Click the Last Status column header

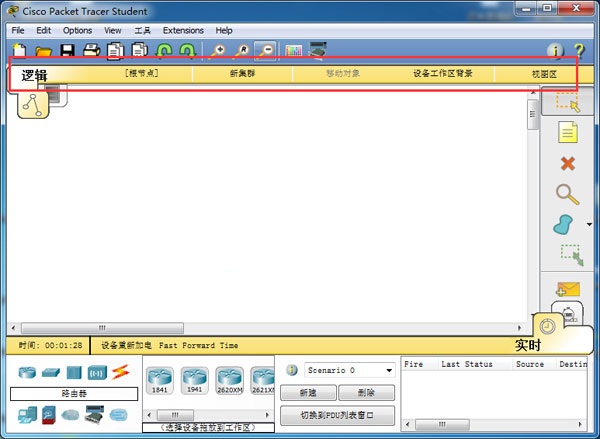coord(467,364)
